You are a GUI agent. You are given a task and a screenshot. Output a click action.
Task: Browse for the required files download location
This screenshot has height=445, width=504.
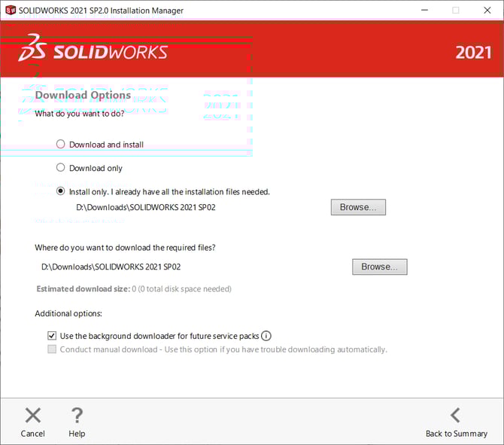(379, 267)
